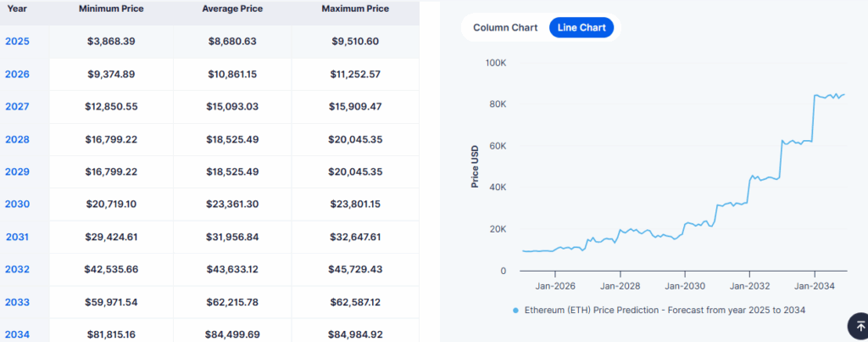The image size is (868, 342).
Task: Click the 100K y-axis label
Action: 495,63
